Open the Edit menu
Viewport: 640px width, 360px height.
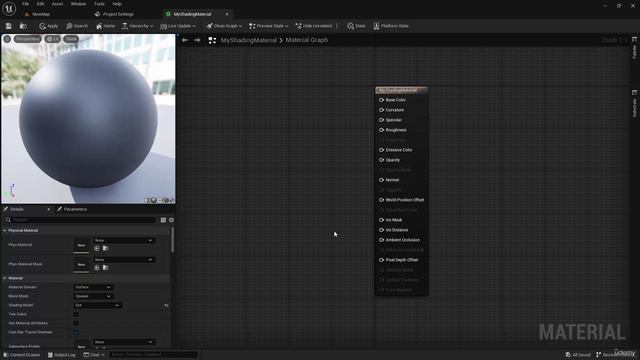click(40, 4)
